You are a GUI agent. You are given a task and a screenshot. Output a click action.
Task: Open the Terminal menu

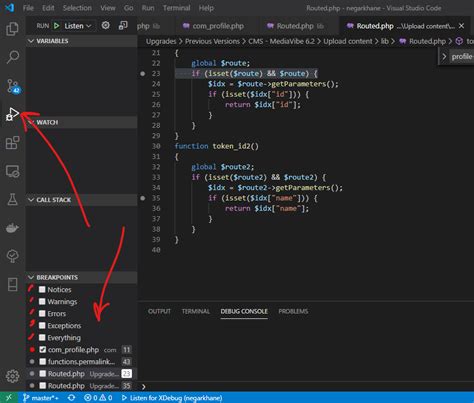(177, 8)
